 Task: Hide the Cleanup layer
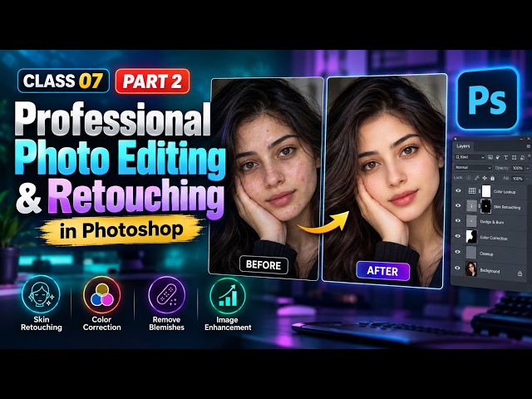click(458, 252)
